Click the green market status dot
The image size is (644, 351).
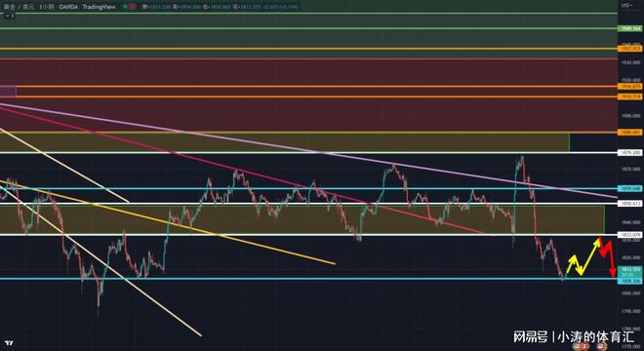pyautogui.click(x=126, y=7)
